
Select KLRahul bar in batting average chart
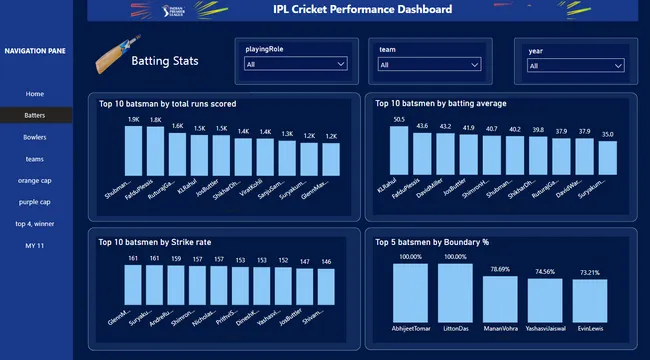(x=399, y=151)
